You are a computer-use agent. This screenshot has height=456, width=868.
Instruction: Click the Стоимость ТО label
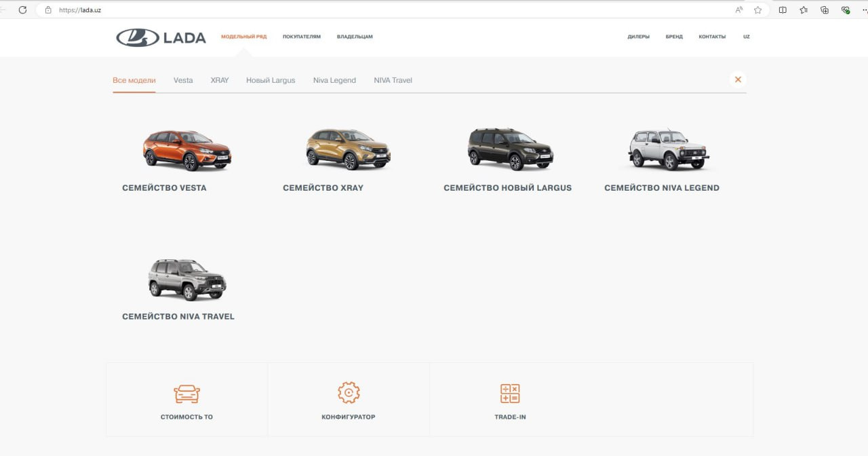[x=186, y=417]
